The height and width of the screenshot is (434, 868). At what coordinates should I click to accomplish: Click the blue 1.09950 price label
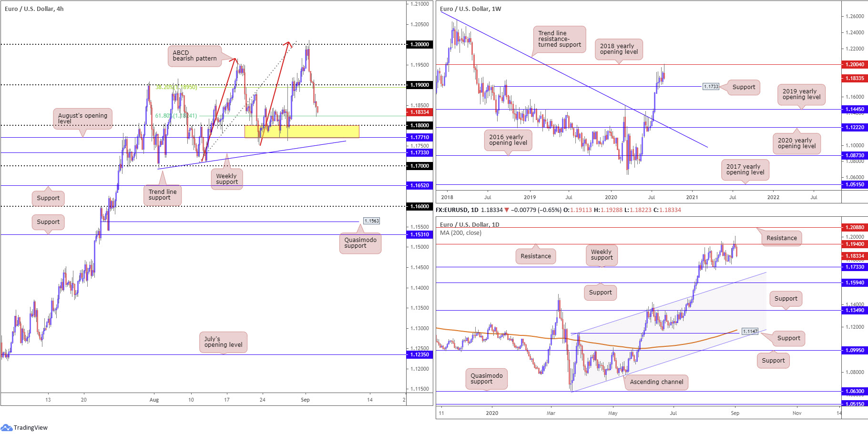point(855,350)
